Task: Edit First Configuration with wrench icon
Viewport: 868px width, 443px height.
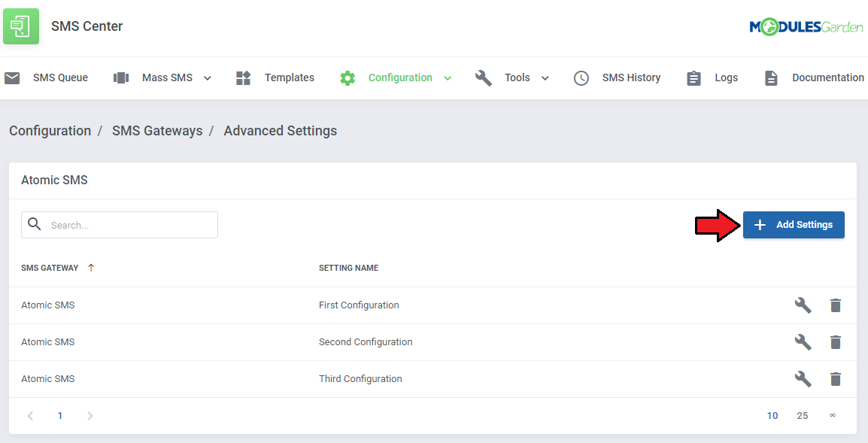Action: [x=803, y=305]
